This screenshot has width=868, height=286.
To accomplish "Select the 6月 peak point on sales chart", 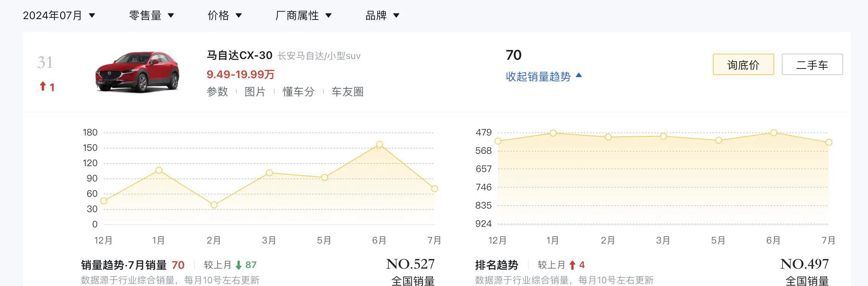I will 379,144.
